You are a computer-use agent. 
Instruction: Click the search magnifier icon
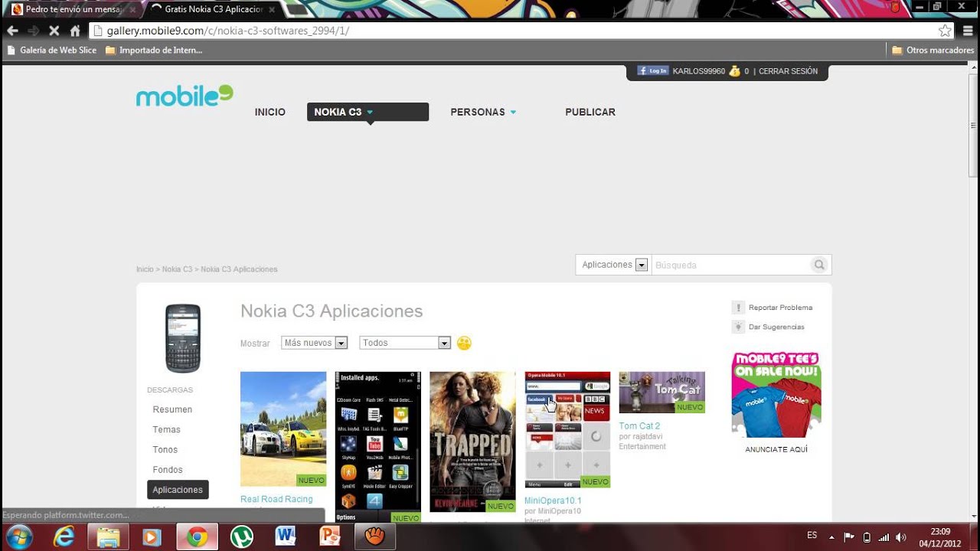[x=819, y=265]
